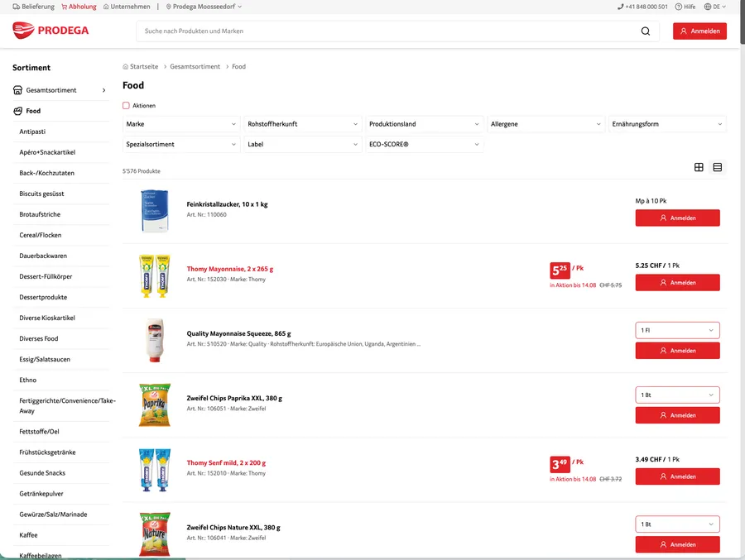Open the Feinkristallzucker product image
Image resolution: width=745 pixels, height=560 pixels.
point(155,211)
